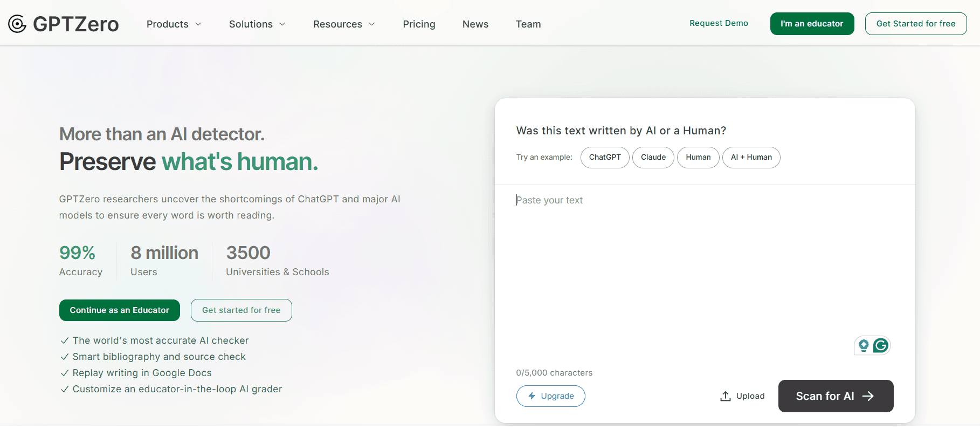Click the Upgrade button
Screen dimensions: 980x436
pyautogui.click(x=551, y=396)
